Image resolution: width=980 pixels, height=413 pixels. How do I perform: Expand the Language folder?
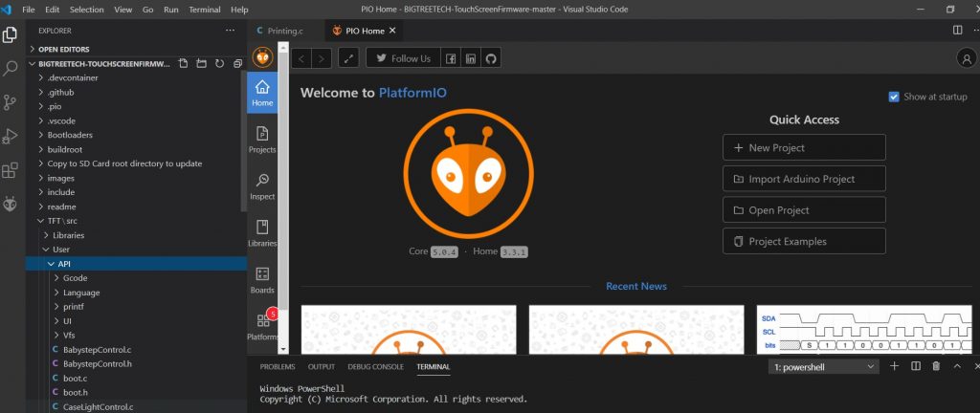136,293
